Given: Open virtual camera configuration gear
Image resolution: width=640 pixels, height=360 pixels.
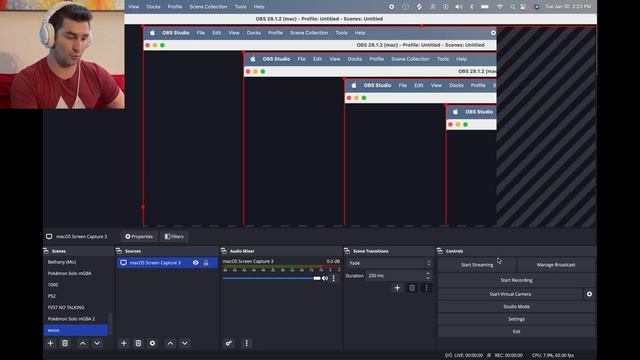Looking at the screenshot, I should [x=589, y=294].
